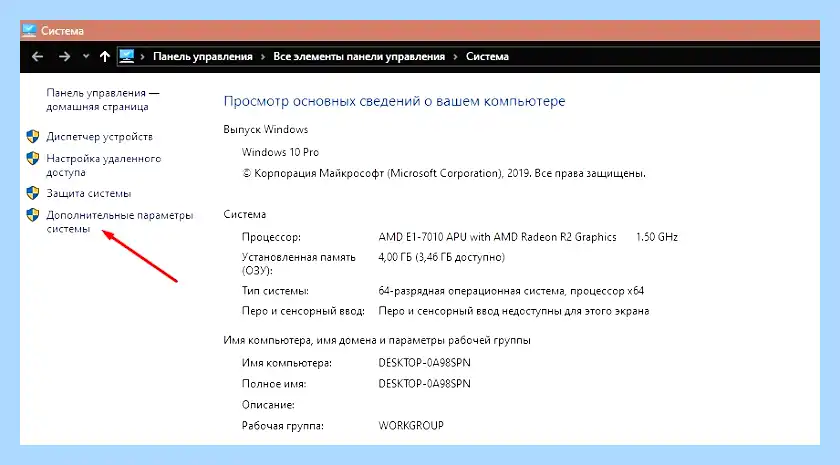
Task: Select the Windows 10 Pro text
Action: pos(280,152)
